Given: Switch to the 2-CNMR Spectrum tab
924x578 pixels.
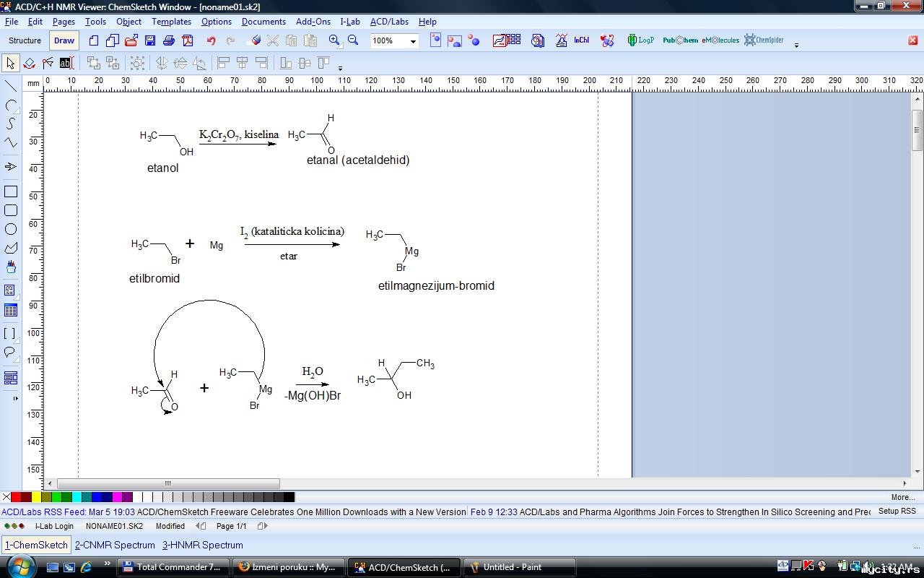Looking at the screenshot, I should [x=115, y=545].
